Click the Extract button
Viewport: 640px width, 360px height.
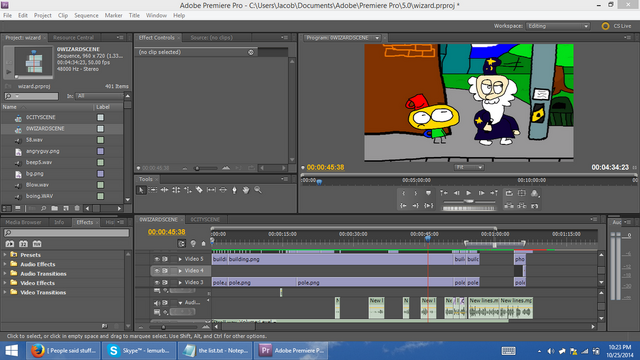tap(522, 206)
